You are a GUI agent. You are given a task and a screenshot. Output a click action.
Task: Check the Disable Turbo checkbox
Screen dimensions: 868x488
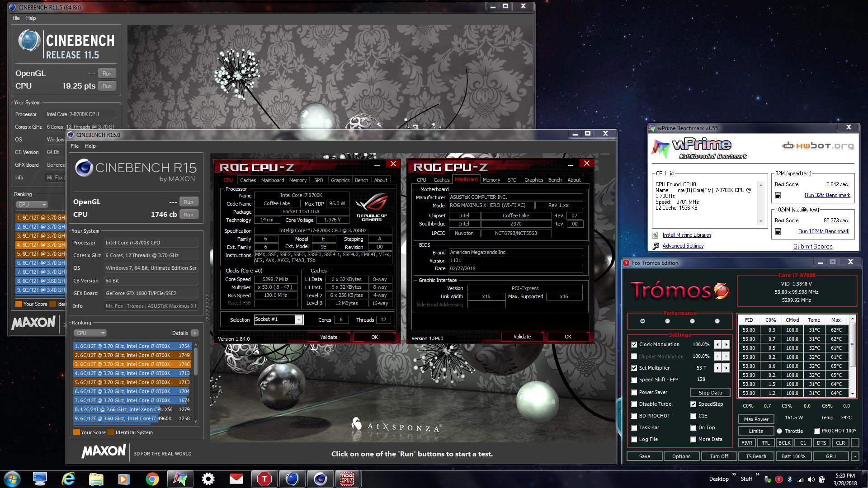click(x=634, y=404)
